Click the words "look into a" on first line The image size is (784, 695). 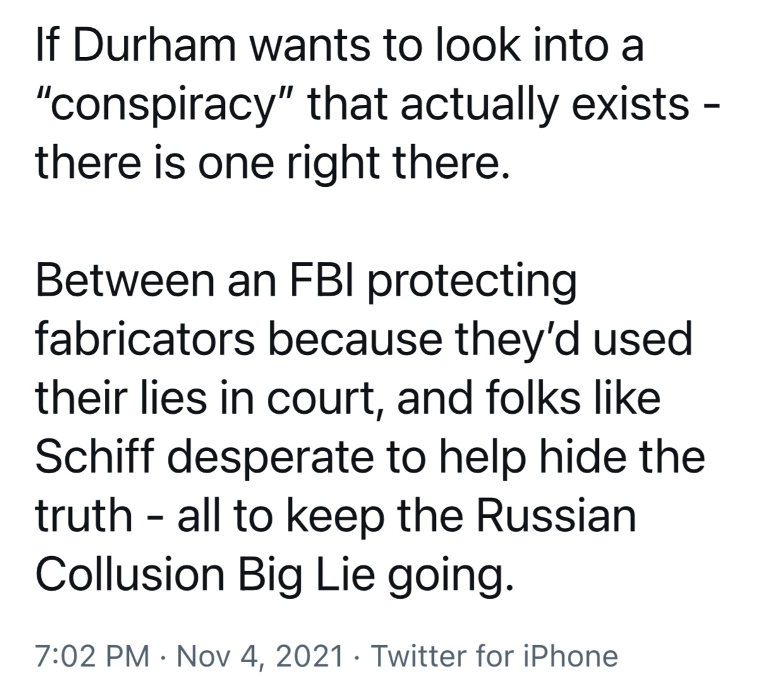pos(538,45)
